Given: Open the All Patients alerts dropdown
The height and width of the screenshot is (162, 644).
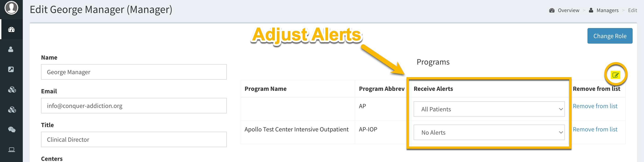Looking at the screenshot, I should [489, 109].
